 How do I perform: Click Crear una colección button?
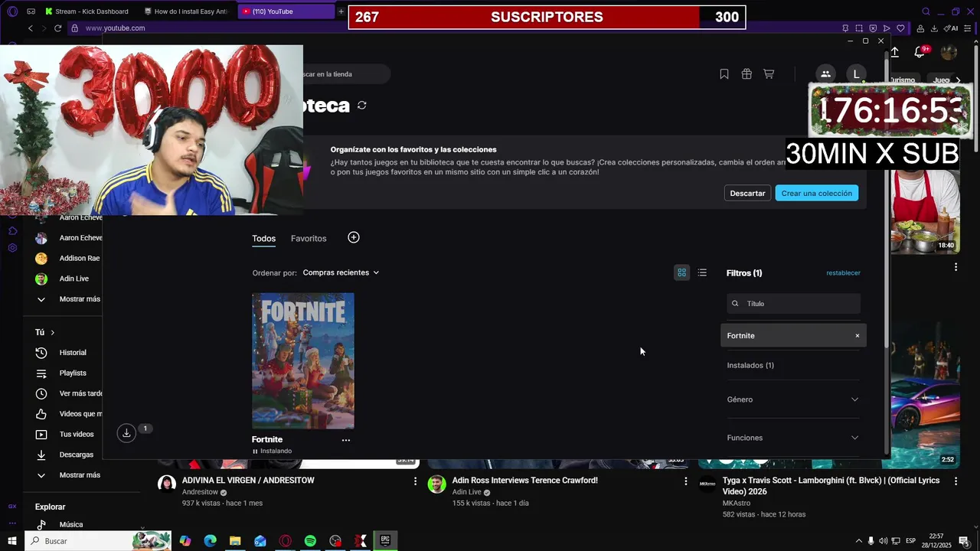click(x=816, y=194)
